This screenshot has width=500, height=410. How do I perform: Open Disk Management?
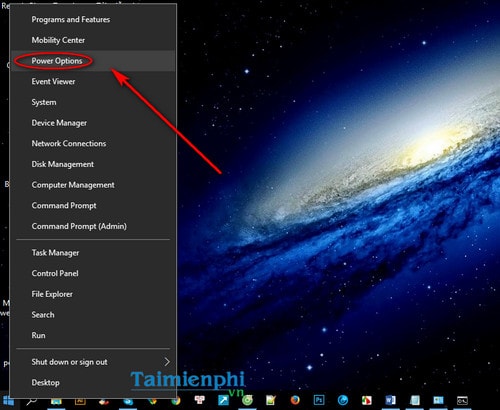coord(93,164)
